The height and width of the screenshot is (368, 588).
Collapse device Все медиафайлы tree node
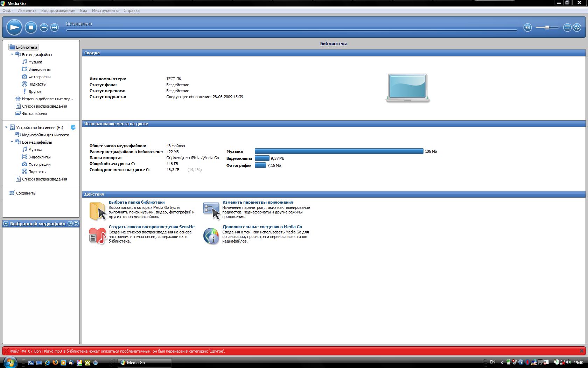click(12, 142)
